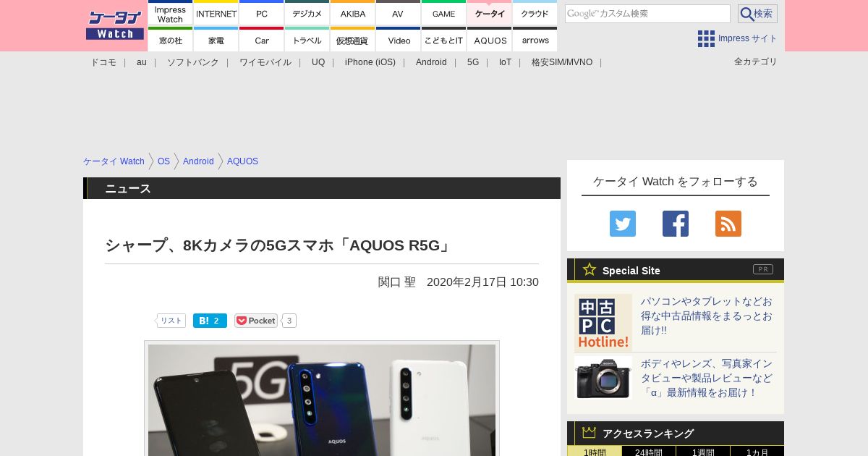The image size is (868, 456).
Task: Open トラベル nav tab
Action: pos(307,39)
